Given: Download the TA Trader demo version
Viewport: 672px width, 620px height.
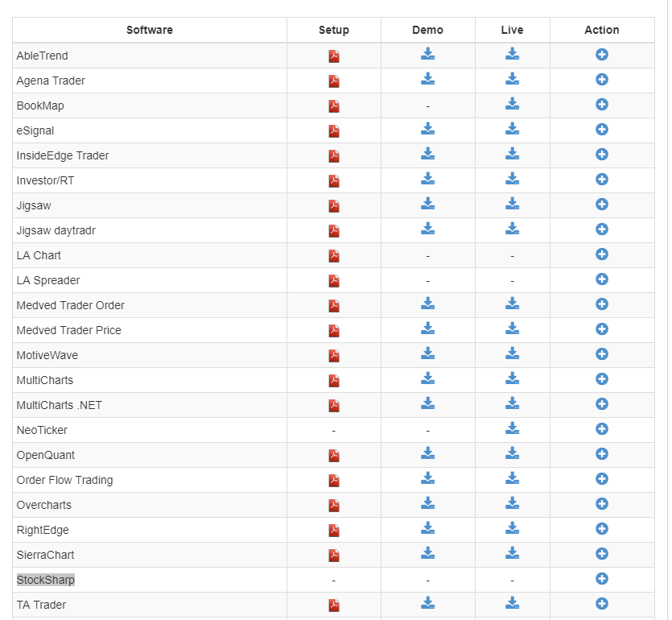Looking at the screenshot, I should [427, 604].
